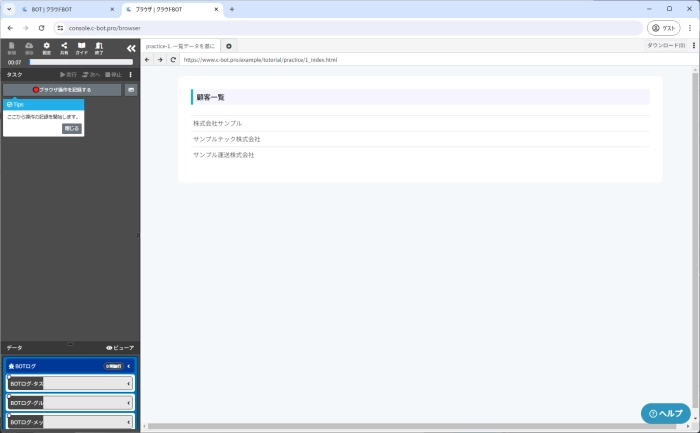Viewport: 700px width, 433px height.
Task: Click the 共有 share icon
Action: (64, 47)
